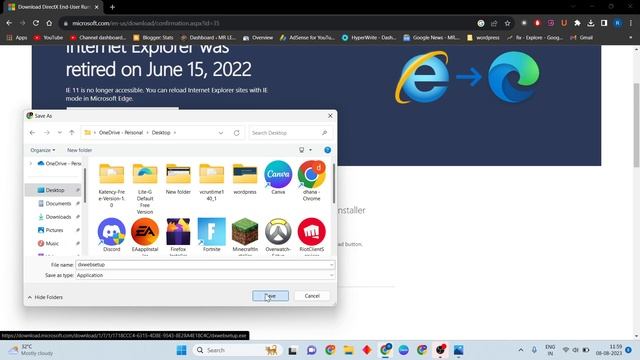This screenshot has width=640, height=360.
Task: Open the recent locations chevron in the dialog
Action: coord(60,133)
